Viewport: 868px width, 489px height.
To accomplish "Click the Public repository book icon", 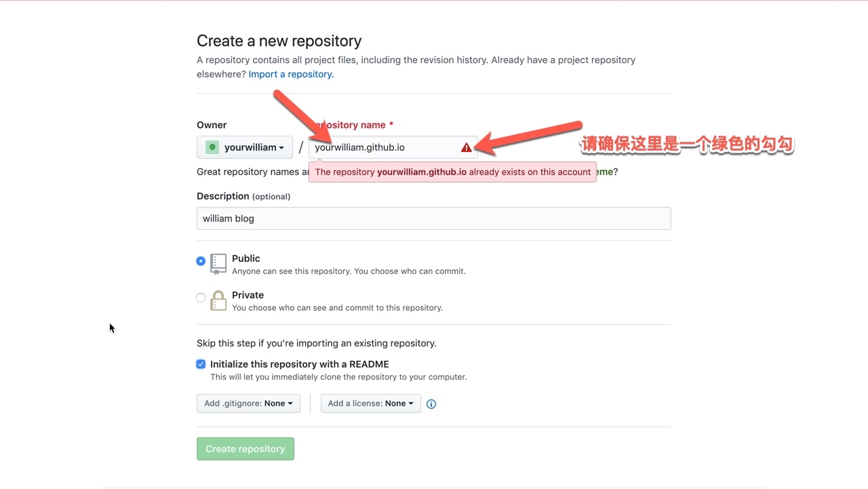I will click(218, 264).
